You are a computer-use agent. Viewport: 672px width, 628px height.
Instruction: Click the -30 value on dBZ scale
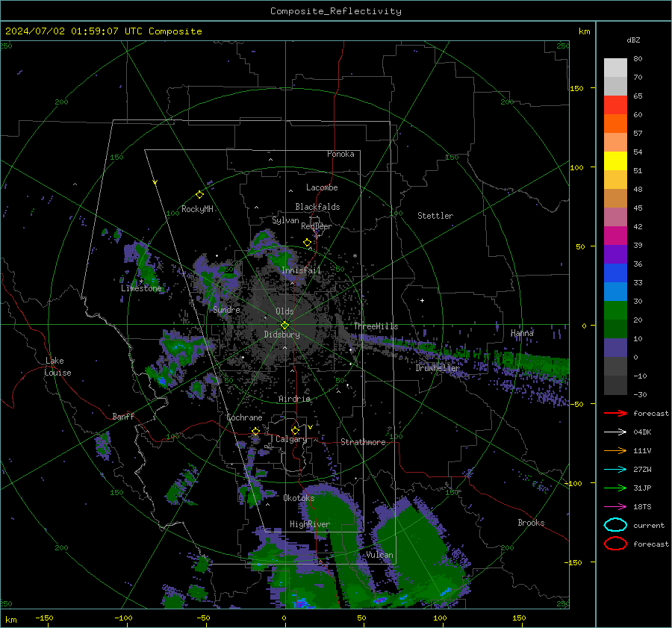click(x=640, y=394)
